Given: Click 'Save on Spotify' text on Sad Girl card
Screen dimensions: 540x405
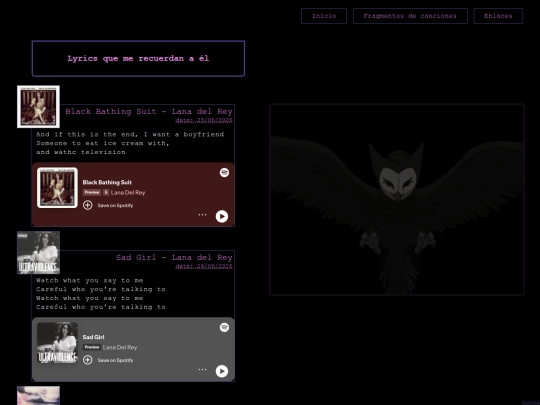Looking at the screenshot, I should pyautogui.click(x=115, y=360).
